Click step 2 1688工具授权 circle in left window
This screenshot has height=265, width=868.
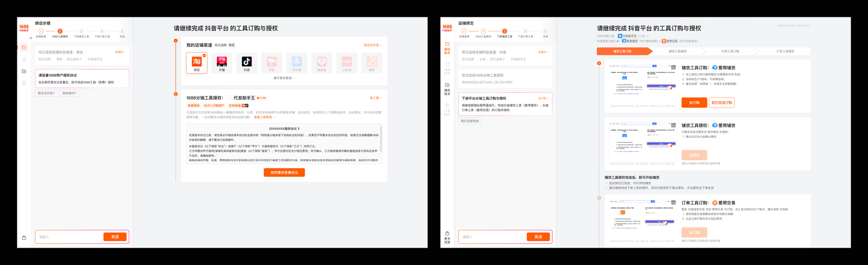[x=60, y=31]
